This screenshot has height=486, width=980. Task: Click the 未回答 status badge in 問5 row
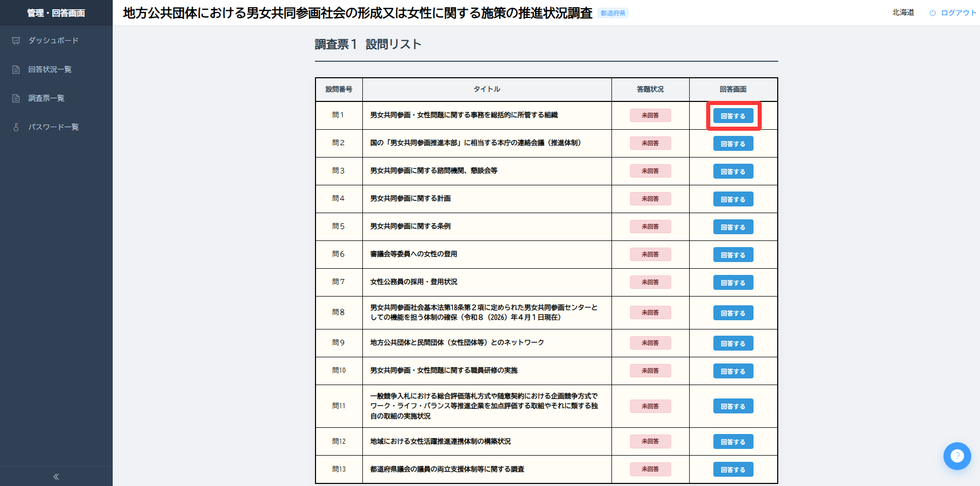pyautogui.click(x=650, y=227)
